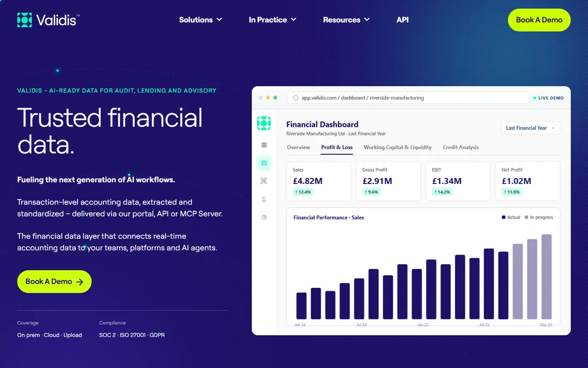Click the Jul 25 axis label
Viewport: 588px width, 368px height.
(x=484, y=325)
